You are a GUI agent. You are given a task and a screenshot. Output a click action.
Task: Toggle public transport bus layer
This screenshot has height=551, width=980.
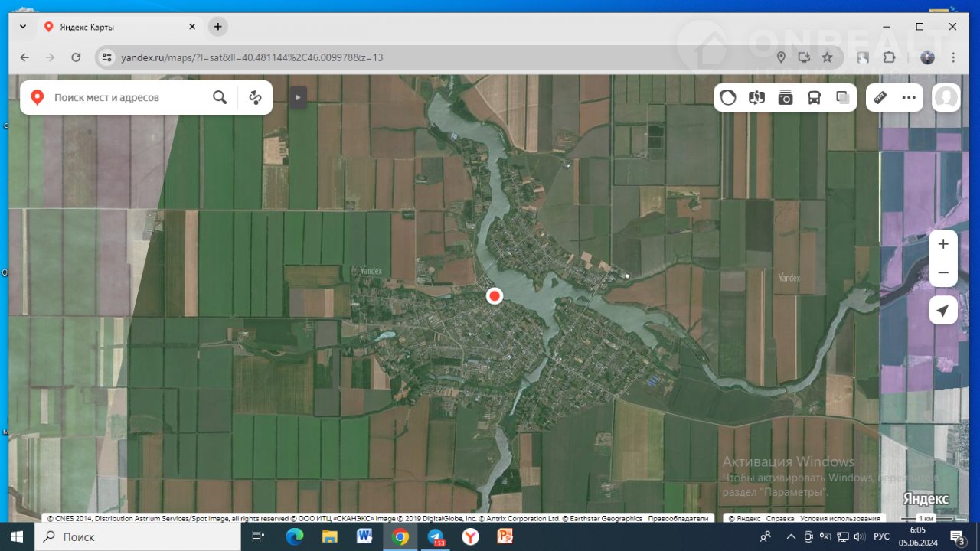pyautogui.click(x=814, y=97)
